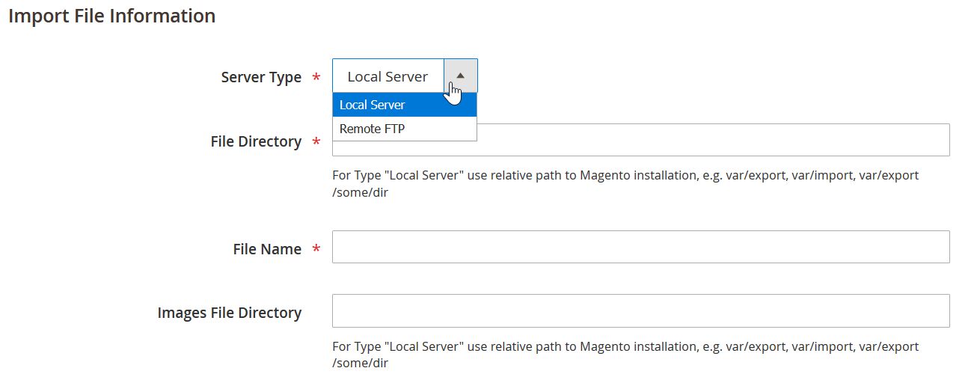
Task: Choose Remote FTP from dropdown list
Action: click(405, 129)
